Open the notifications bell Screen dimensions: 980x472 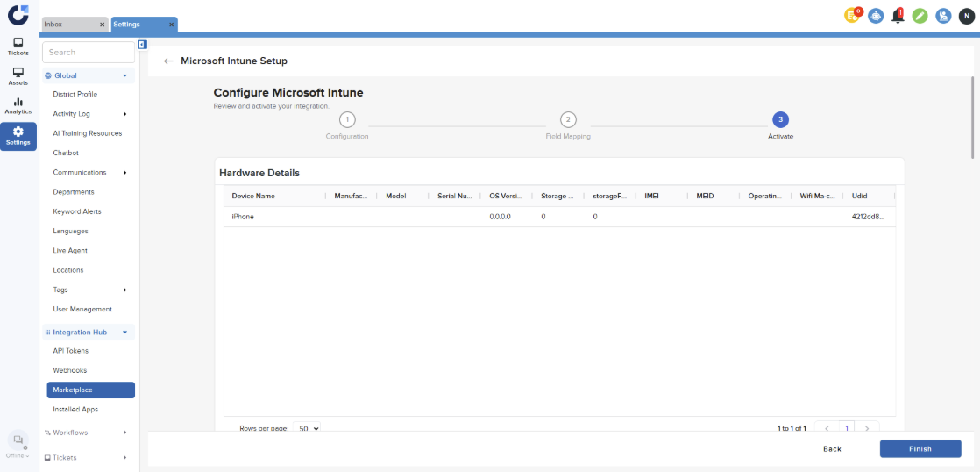point(897,16)
